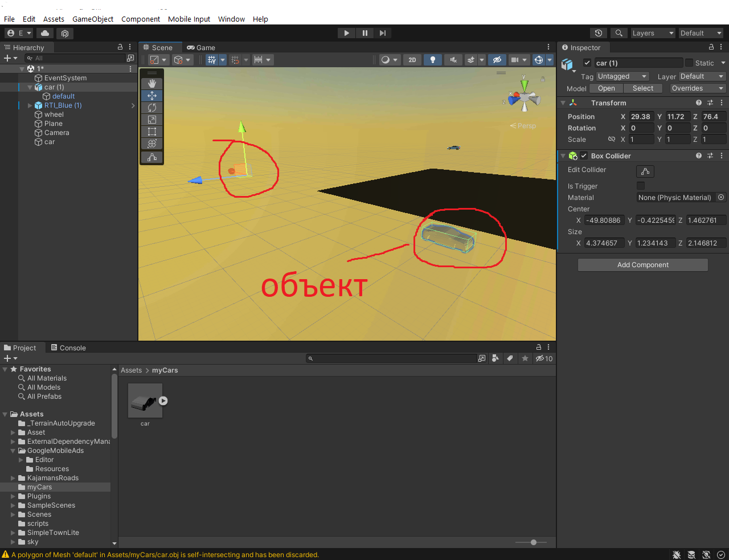The width and height of the screenshot is (729, 560).
Task: Click the global search magnifier icon
Action: pyautogui.click(x=619, y=33)
